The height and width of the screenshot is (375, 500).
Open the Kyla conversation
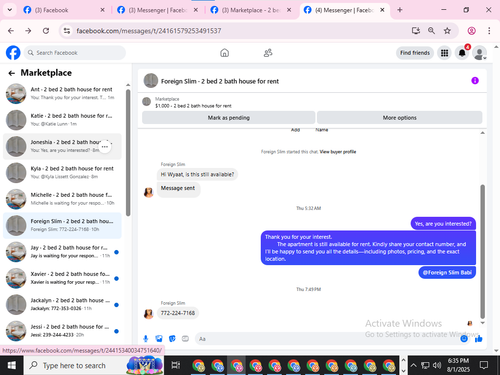coord(62,172)
